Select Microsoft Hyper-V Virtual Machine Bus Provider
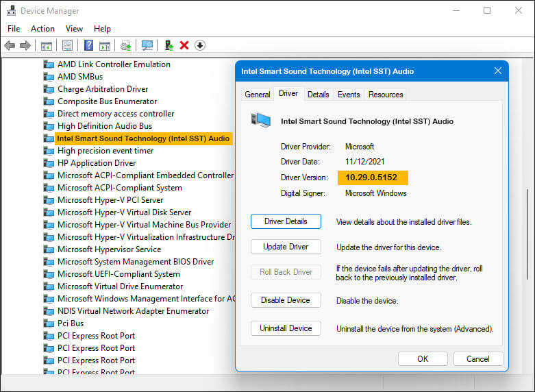Screen dimensions: 535x392 [144, 225]
